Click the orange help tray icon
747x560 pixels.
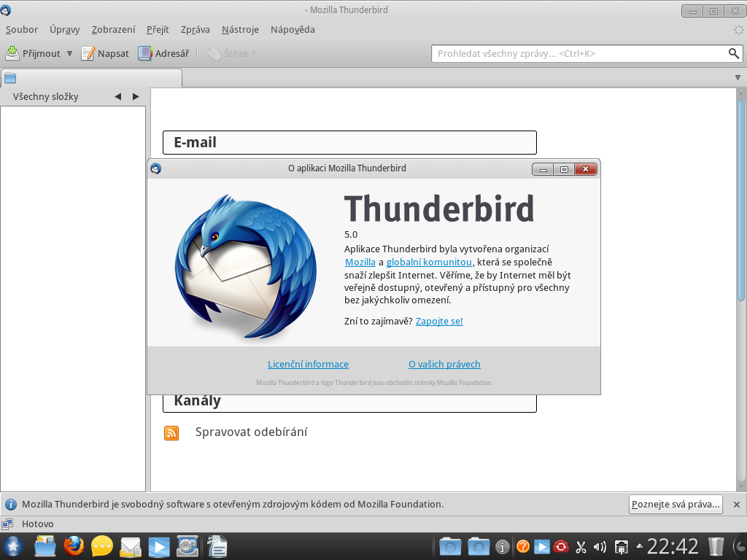pyautogui.click(x=522, y=546)
